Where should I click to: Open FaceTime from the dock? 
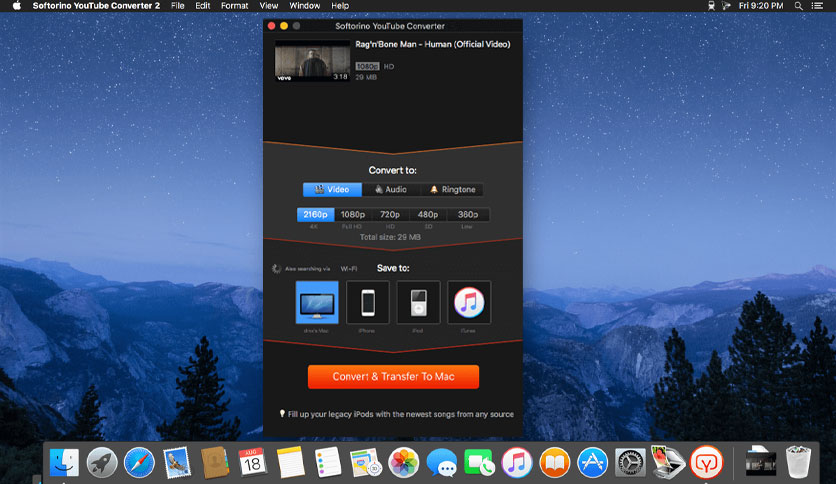[479, 462]
